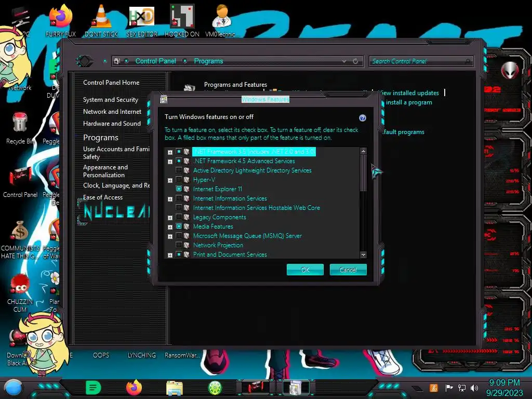Viewport: 532px width, 399px height.
Task: Go to System and Security category
Action: pos(111,100)
